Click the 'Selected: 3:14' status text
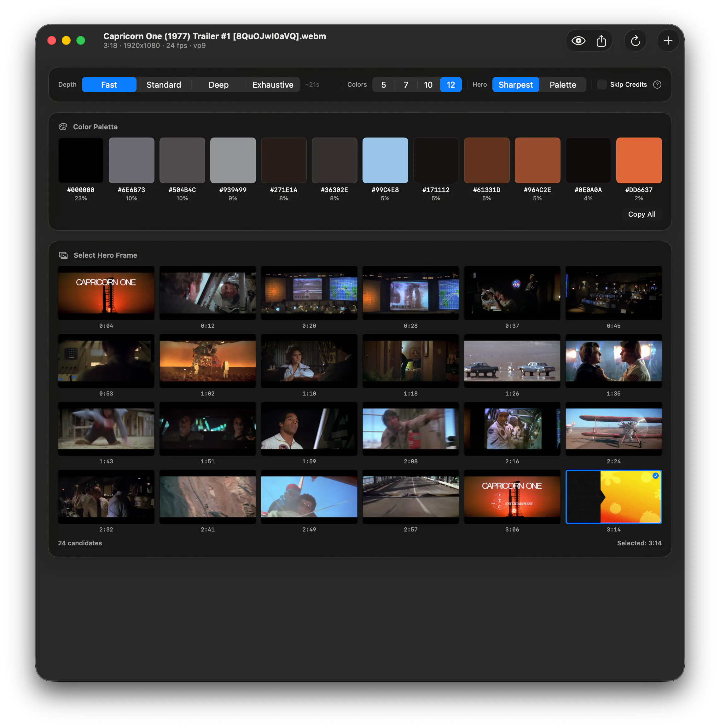 [x=639, y=543]
